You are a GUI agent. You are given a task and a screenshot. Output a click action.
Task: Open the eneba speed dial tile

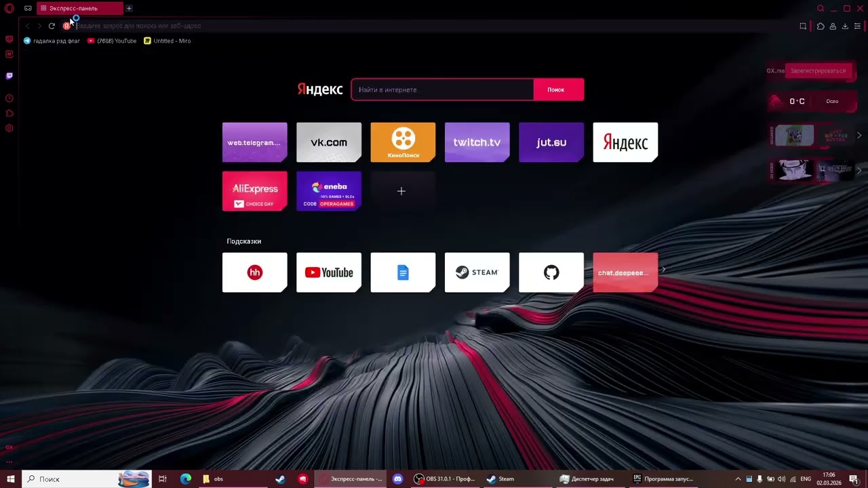coord(329,191)
